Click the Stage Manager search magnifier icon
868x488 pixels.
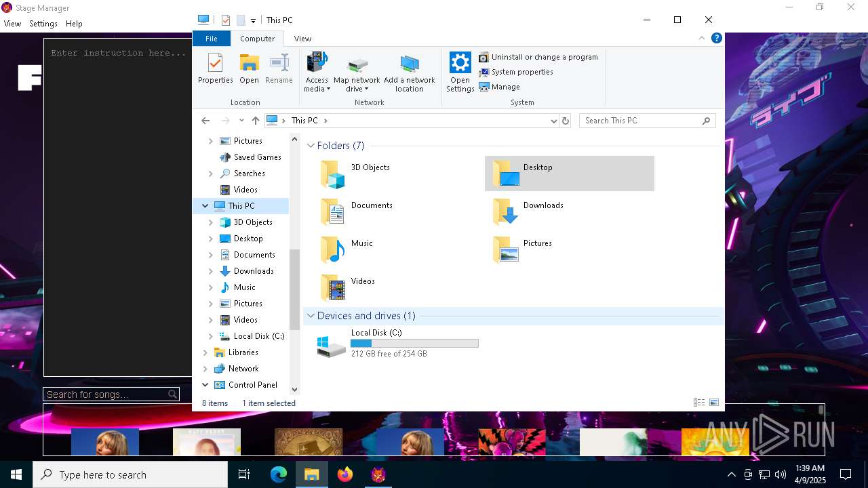click(x=173, y=394)
